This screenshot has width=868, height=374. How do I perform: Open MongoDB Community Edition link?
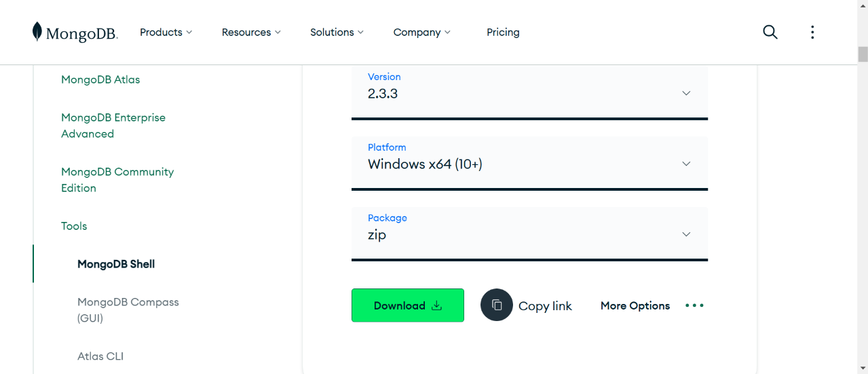point(117,180)
